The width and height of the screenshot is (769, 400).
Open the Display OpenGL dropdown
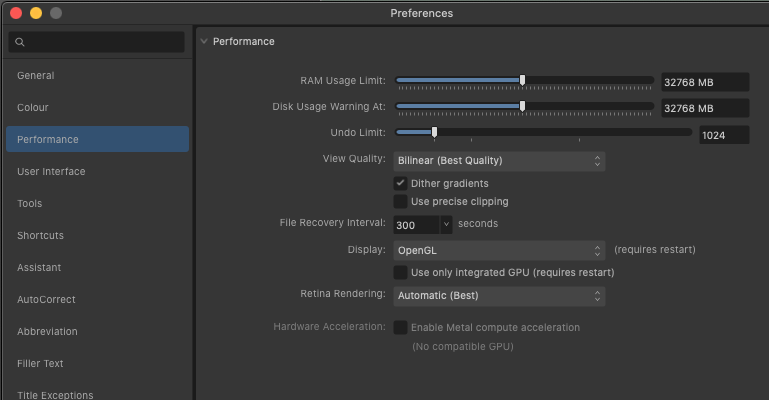(499, 250)
